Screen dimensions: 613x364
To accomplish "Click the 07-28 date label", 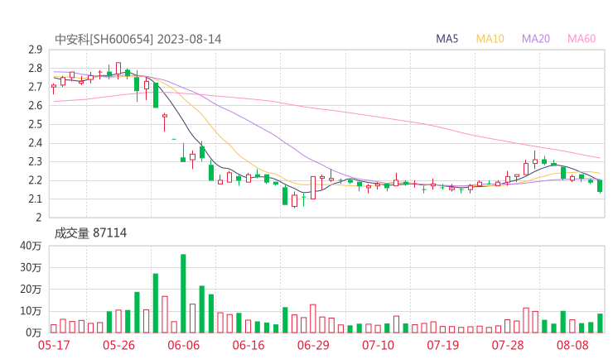I will point(508,345).
